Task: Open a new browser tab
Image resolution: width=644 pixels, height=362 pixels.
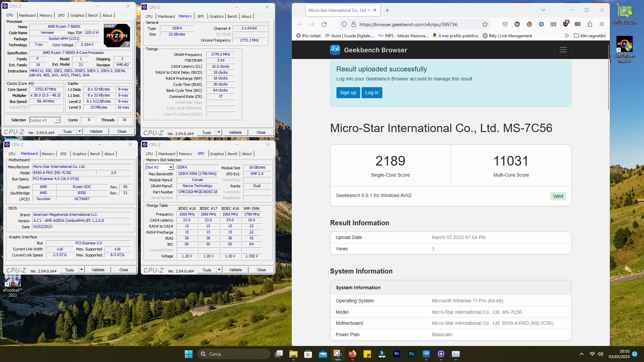Action: click(387, 10)
